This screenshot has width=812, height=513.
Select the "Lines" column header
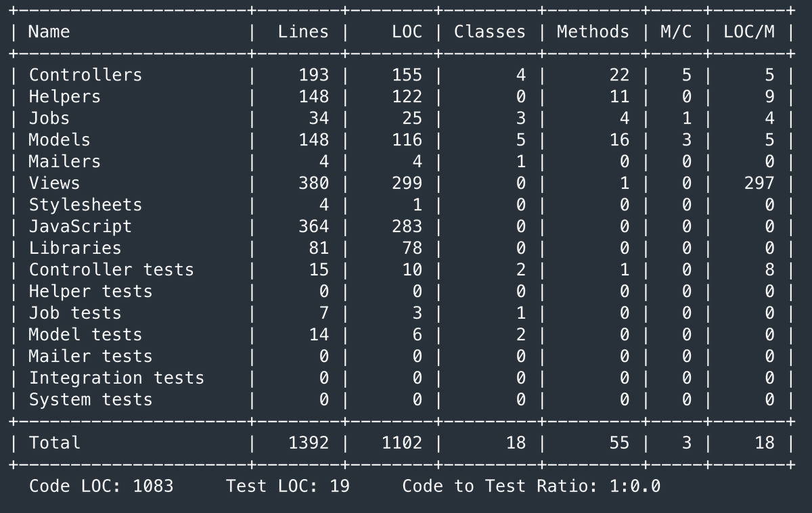click(x=303, y=32)
